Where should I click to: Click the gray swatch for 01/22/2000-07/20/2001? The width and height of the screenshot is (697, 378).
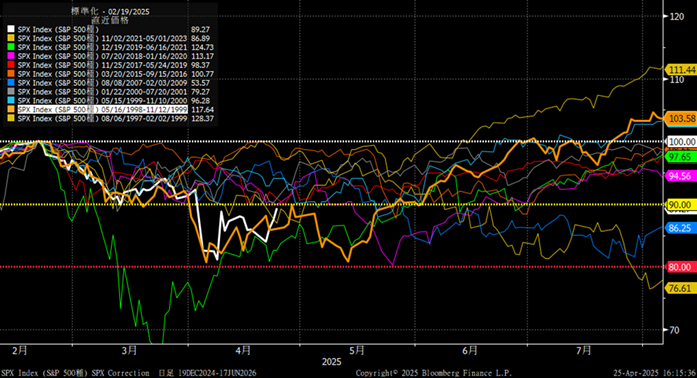click(11, 92)
